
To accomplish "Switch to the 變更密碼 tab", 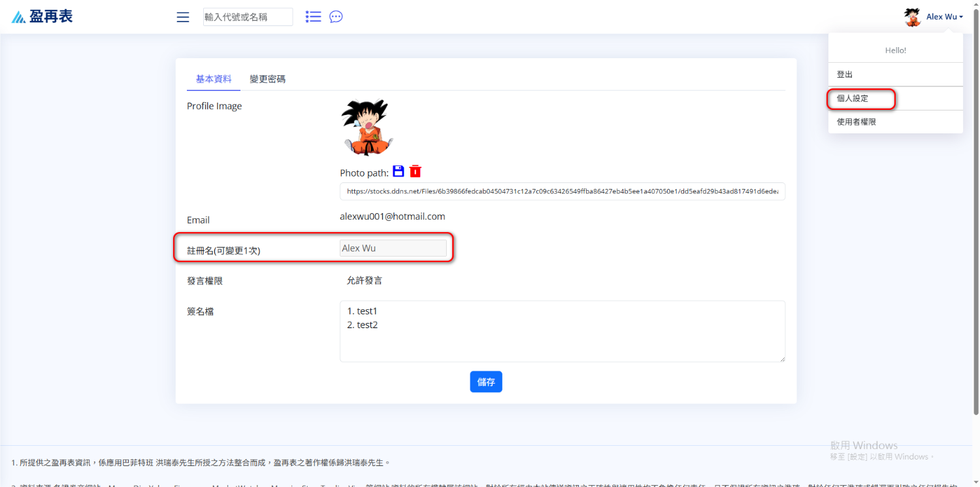I will tap(267, 79).
